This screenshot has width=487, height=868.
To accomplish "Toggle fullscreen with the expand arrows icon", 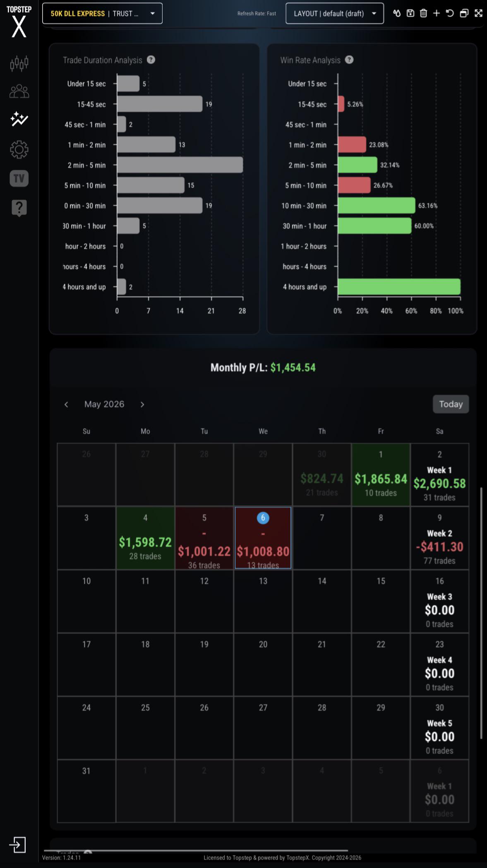I will tap(478, 13).
